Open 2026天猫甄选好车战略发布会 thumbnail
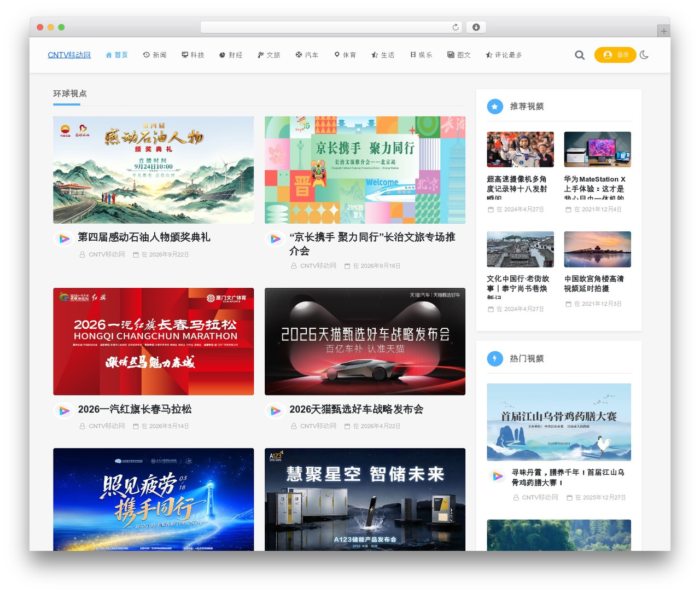The image size is (700, 593). click(365, 341)
